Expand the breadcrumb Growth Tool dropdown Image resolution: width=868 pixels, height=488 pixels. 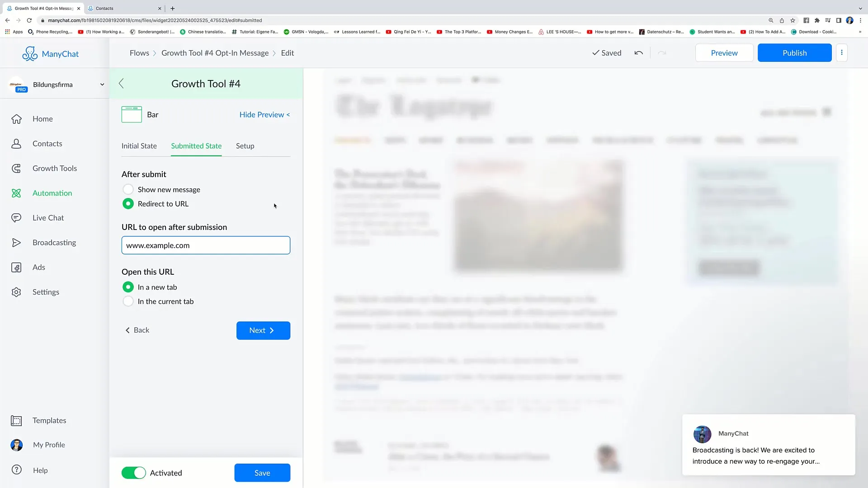pos(215,52)
